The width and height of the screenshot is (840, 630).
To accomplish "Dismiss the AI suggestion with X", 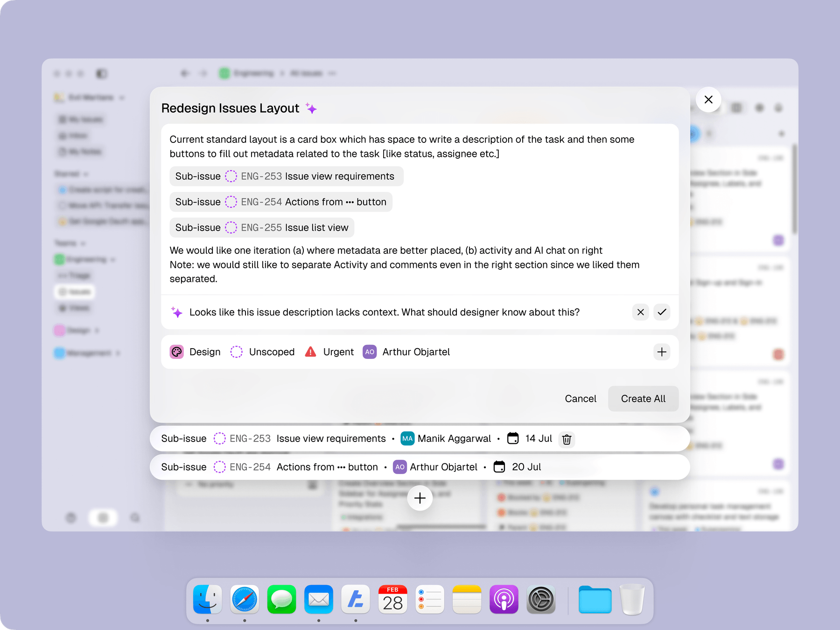I will (x=640, y=312).
